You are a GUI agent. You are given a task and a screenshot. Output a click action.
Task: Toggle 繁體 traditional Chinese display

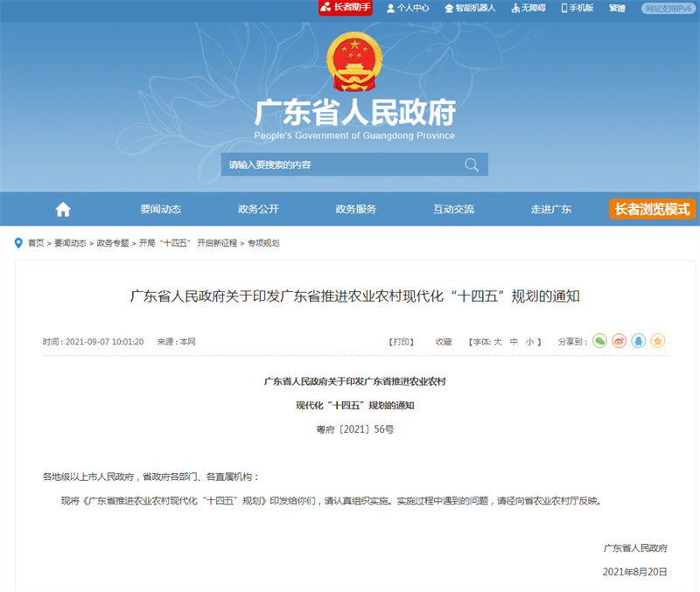[617, 8]
